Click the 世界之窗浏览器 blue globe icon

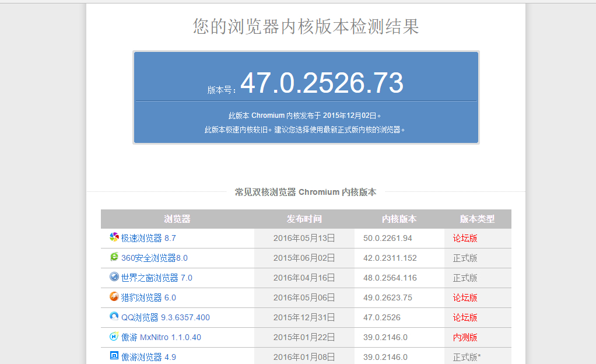pyautogui.click(x=114, y=276)
